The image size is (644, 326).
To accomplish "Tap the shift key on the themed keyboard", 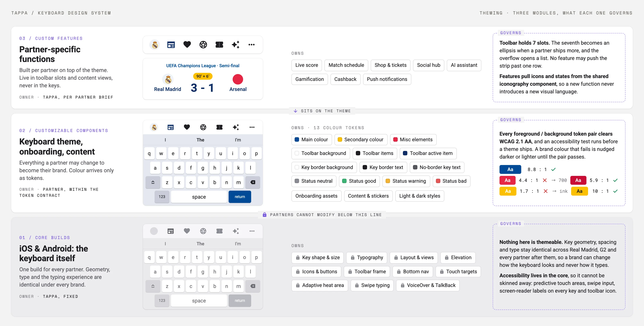I will click(153, 182).
